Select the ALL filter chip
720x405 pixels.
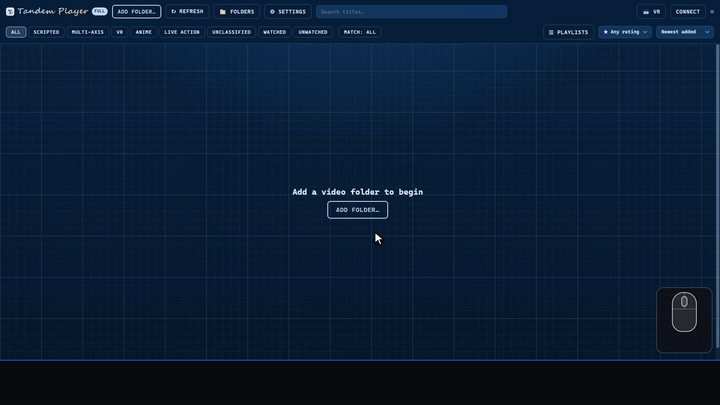pyautogui.click(x=16, y=32)
